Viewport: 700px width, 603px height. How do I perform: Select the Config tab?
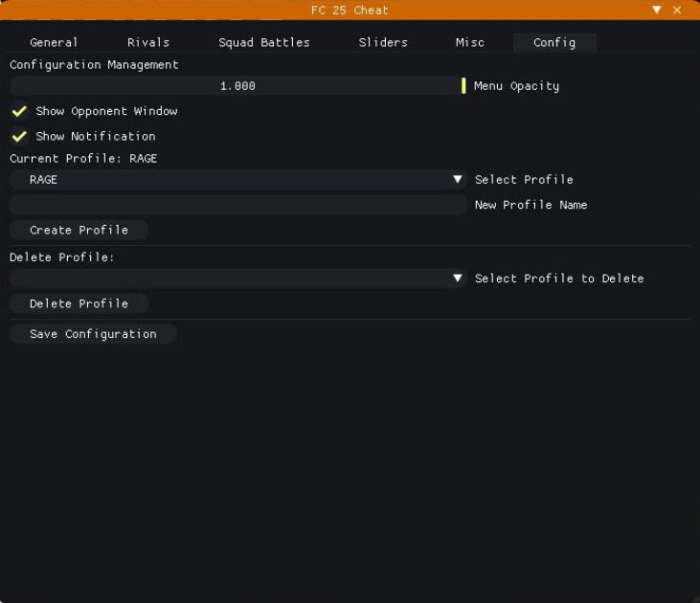(x=554, y=43)
